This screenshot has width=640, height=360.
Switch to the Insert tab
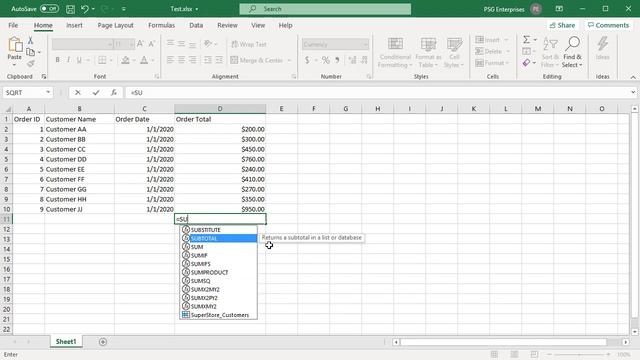pos(74,25)
